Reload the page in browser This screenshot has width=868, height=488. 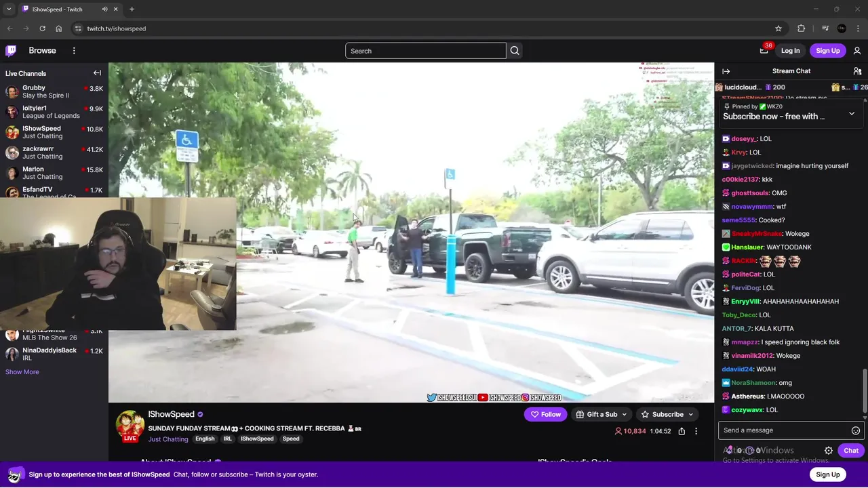pos(42,28)
